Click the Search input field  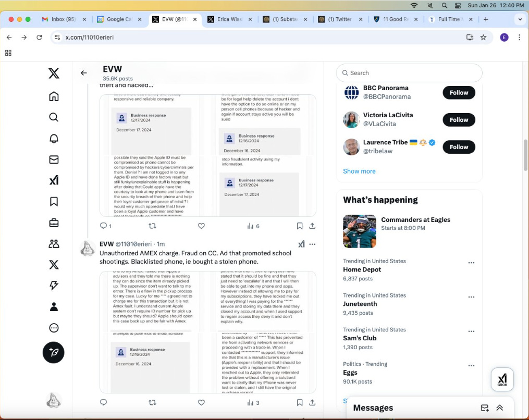[x=409, y=73]
